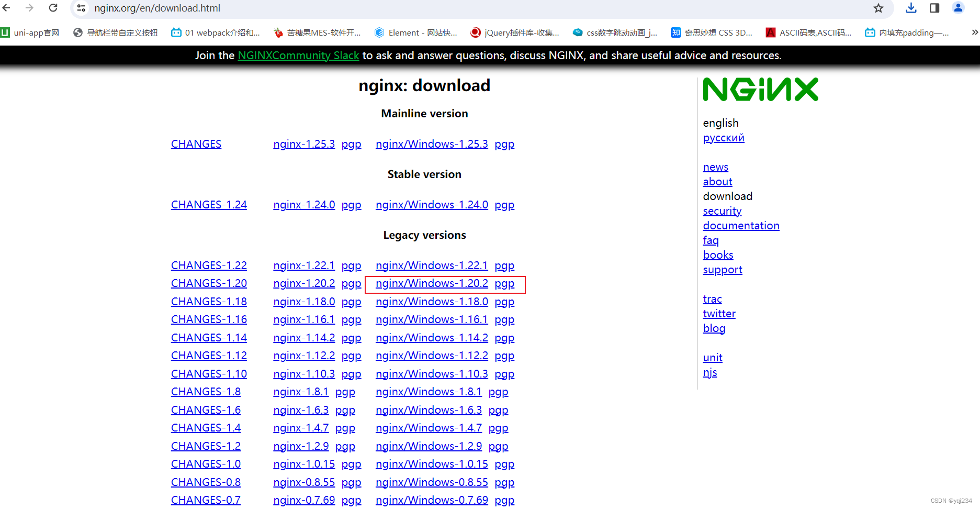Download nginx-1.25.3 source
The height and width of the screenshot is (509, 980).
click(x=304, y=144)
